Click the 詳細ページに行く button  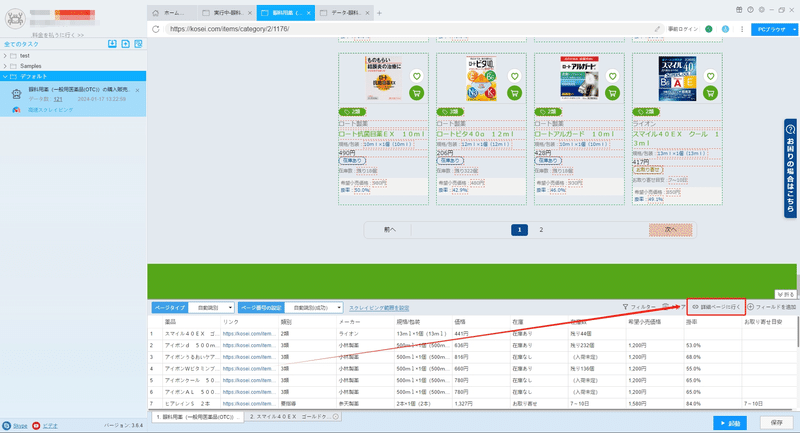click(x=716, y=307)
